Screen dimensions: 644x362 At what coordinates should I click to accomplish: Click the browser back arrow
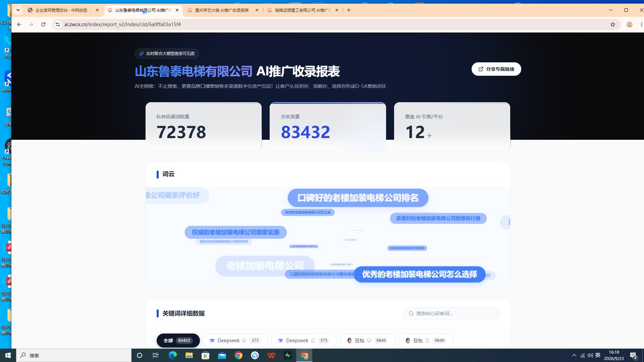pos(19,24)
